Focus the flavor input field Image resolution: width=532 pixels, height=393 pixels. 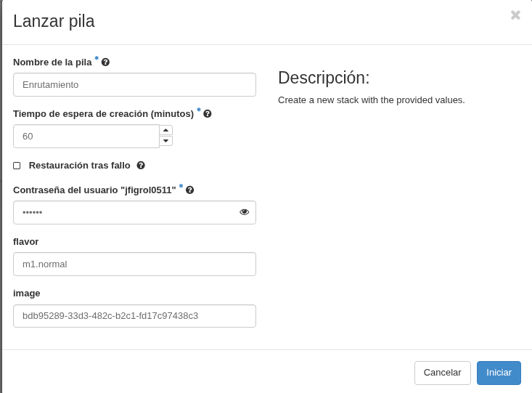click(x=134, y=264)
